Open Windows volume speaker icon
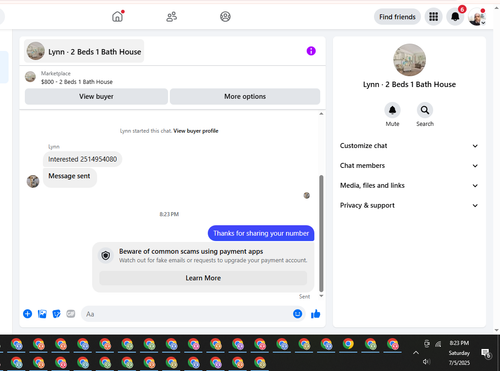 [x=426, y=362]
